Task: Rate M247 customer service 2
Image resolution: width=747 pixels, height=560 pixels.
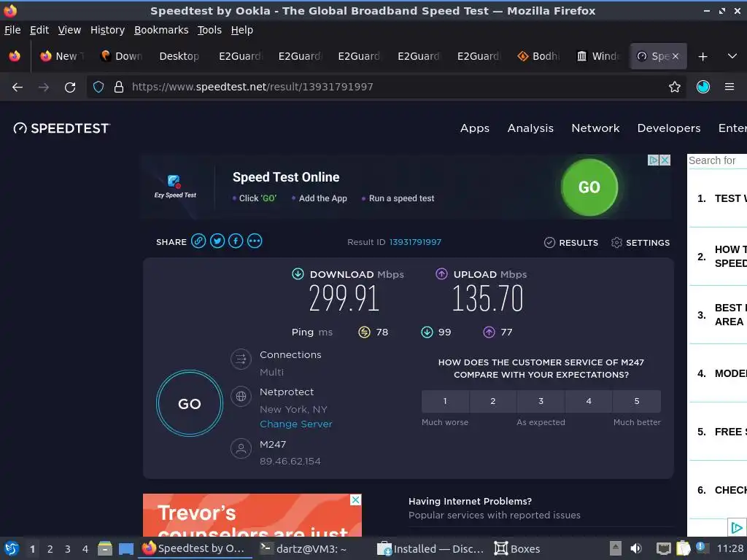Action: click(x=493, y=401)
